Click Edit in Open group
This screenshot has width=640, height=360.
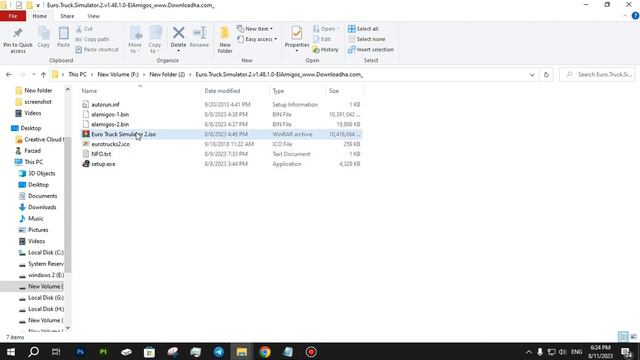pyautogui.click(x=322, y=39)
